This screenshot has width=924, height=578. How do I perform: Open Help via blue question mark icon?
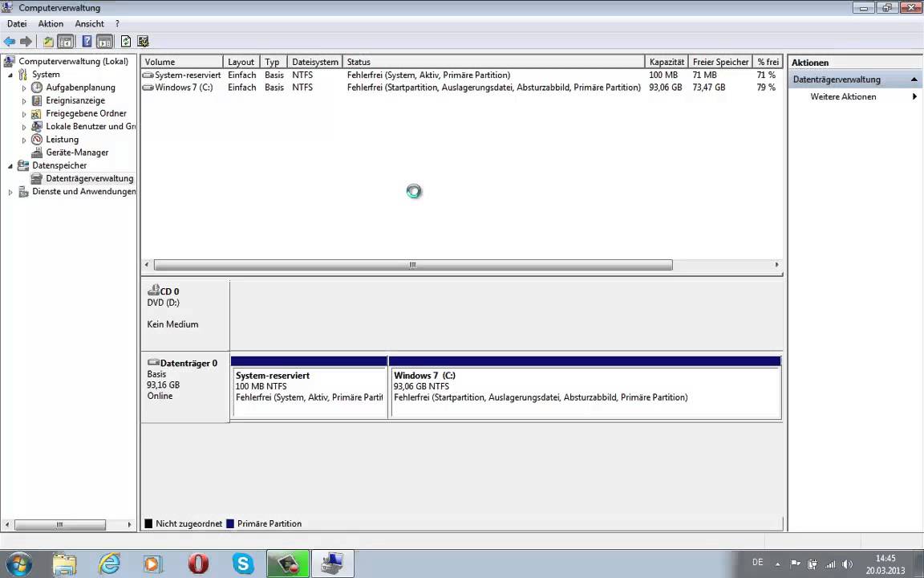tap(87, 41)
